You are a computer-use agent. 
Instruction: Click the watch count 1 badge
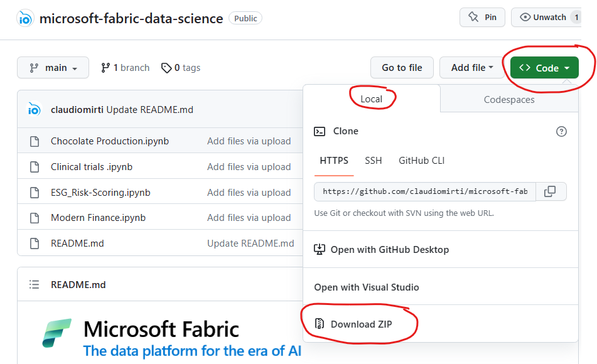[576, 18]
